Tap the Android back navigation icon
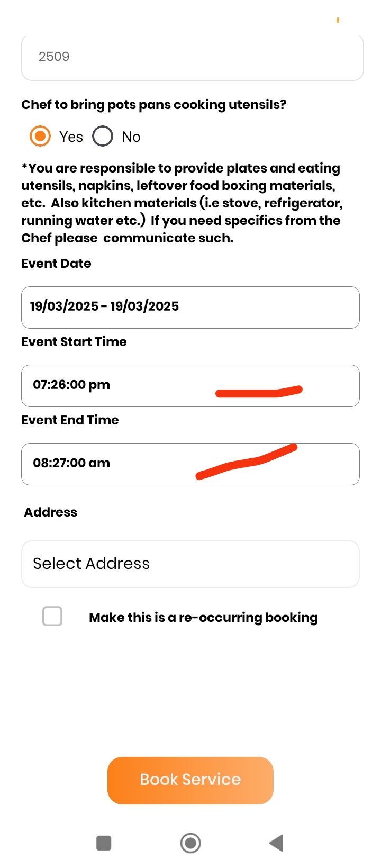 [x=277, y=843]
